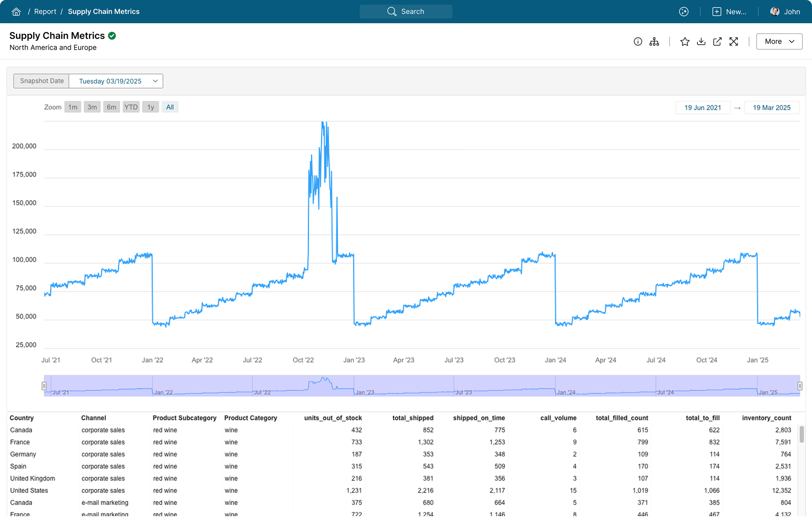This screenshot has height=522, width=812.
Task: Open the New... creation menu
Action: click(730, 11)
